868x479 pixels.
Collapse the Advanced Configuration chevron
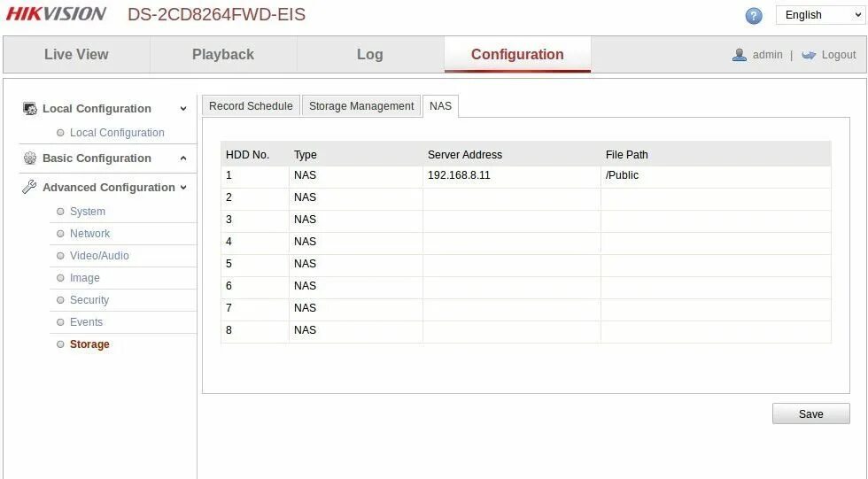tap(183, 188)
